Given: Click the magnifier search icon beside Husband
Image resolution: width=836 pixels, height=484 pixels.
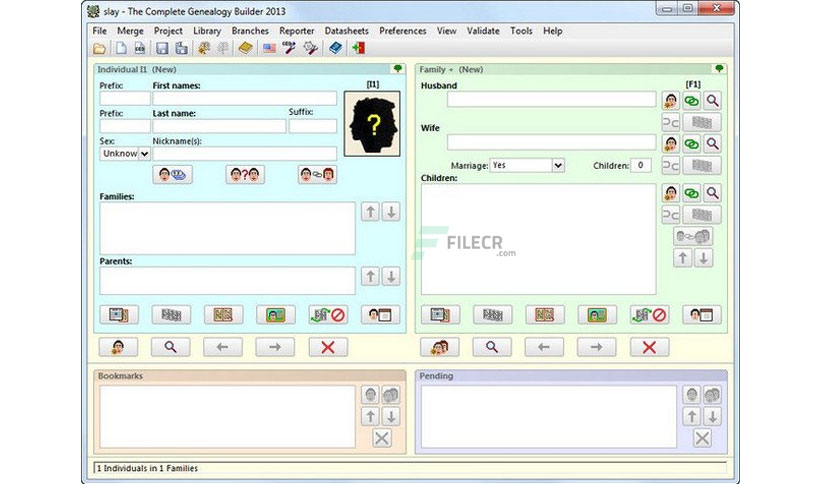Looking at the screenshot, I should (x=712, y=101).
